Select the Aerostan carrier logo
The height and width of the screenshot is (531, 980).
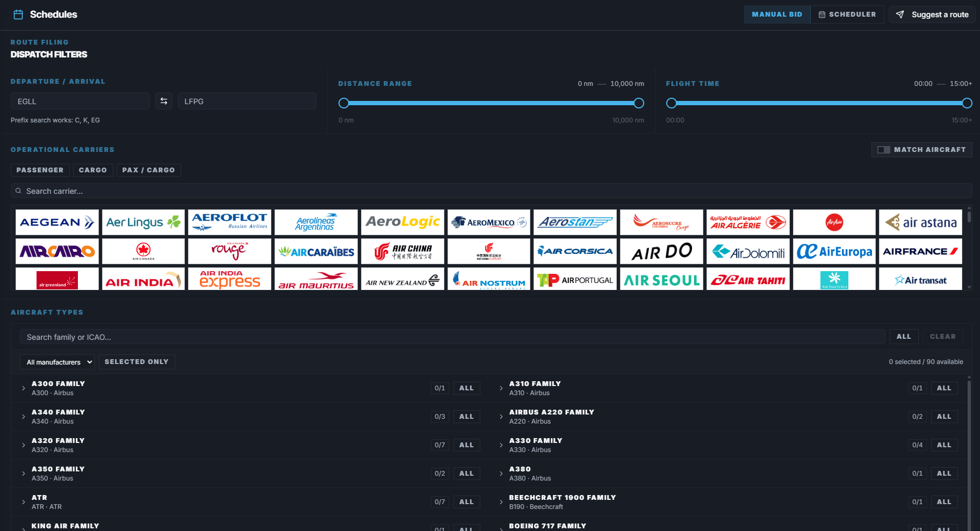tap(575, 222)
